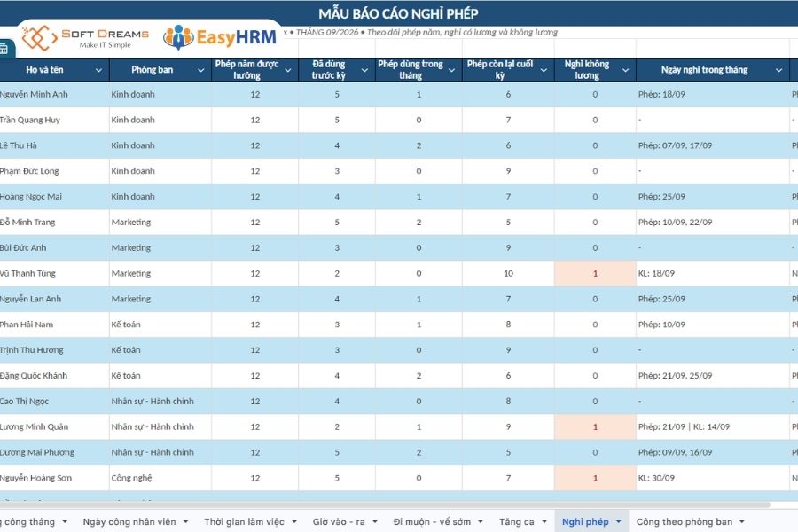
Task: Select the name cell Lương Minh Quân
Action: tap(54, 426)
